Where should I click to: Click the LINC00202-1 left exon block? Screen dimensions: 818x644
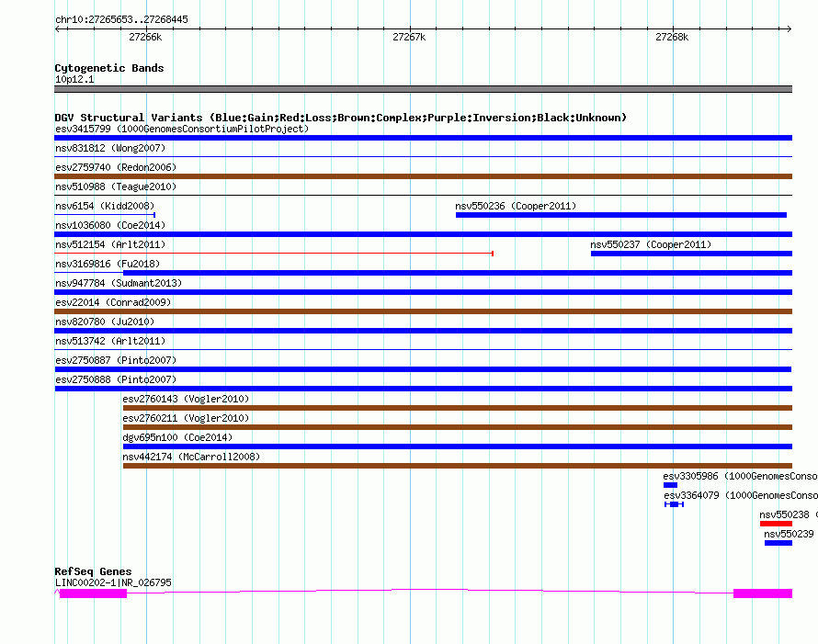click(x=94, y=593)
